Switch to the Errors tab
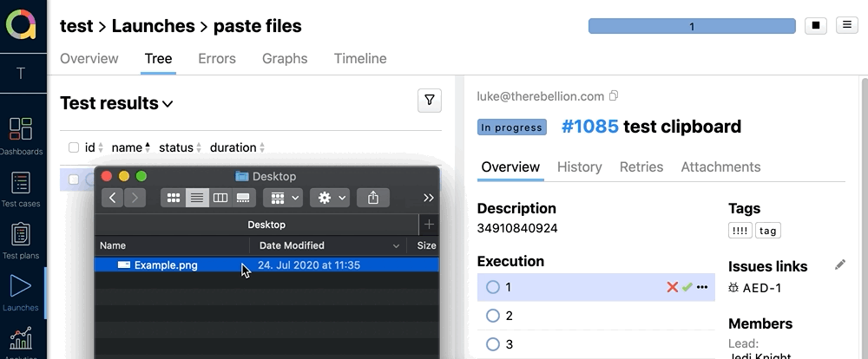868x359 pixels. click(x=217, y=59)
